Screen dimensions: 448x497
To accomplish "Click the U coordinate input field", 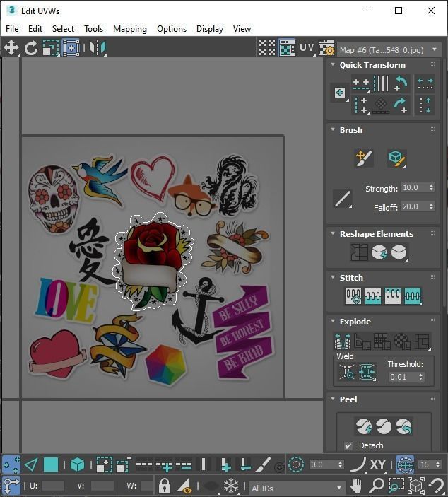I will tap(52, 486).
